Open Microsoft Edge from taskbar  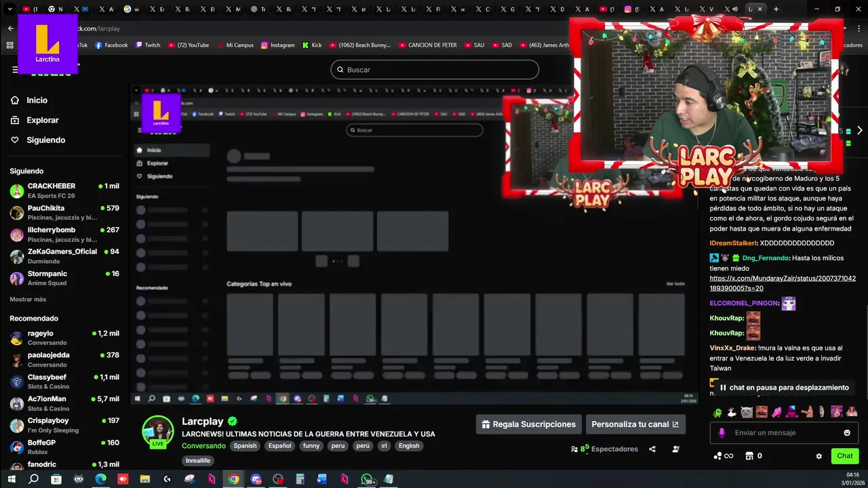[x=100, y=479]
